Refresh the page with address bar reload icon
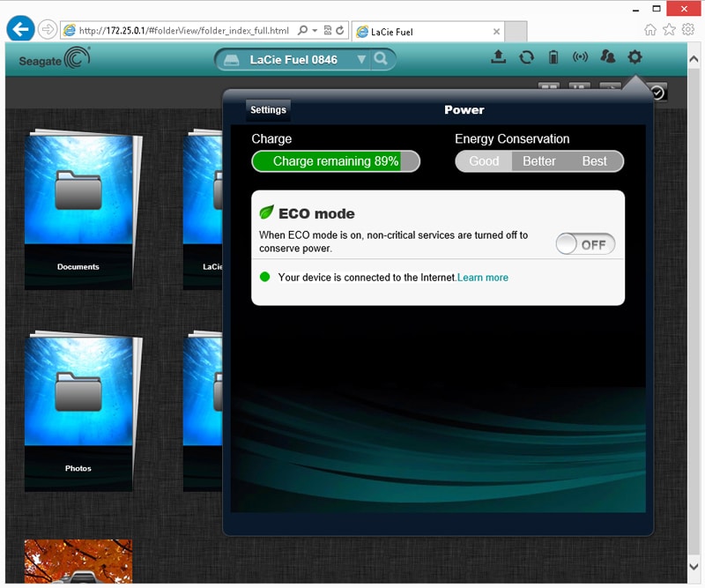This screenshot has width=705, height=588. pos(340,30)
